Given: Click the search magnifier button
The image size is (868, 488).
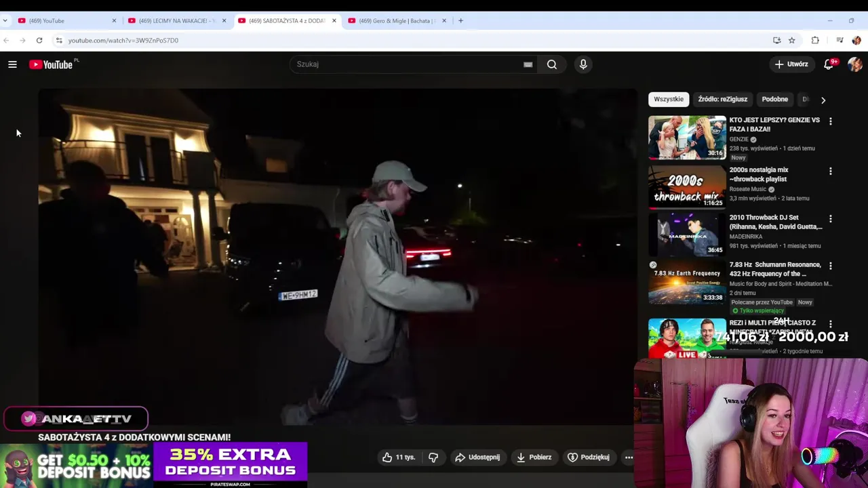Looking at the screenshot, I should (x=552, y=64).
